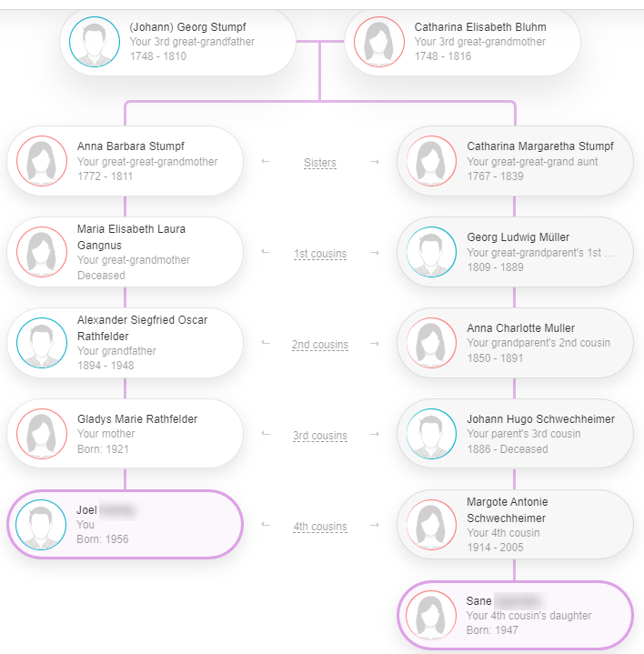Open Sane's female avatar icon
Viewport: 644px width, 654px height.
[x=431, y=616]
